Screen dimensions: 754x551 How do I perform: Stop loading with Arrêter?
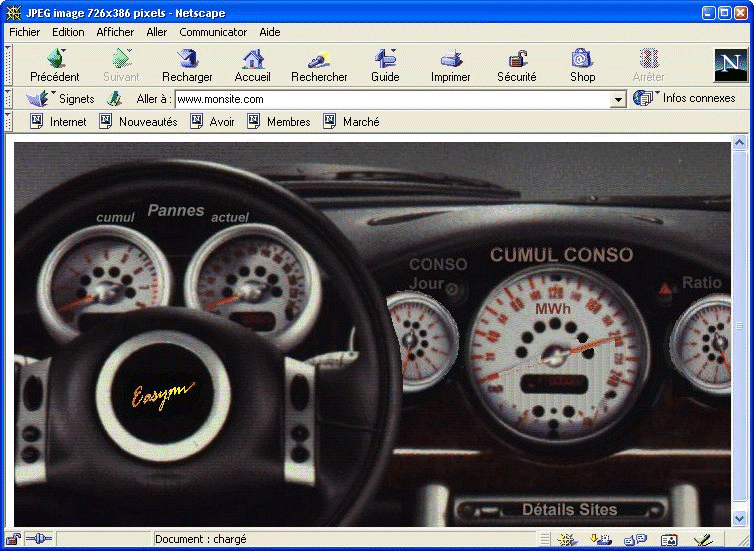point(648,66)
